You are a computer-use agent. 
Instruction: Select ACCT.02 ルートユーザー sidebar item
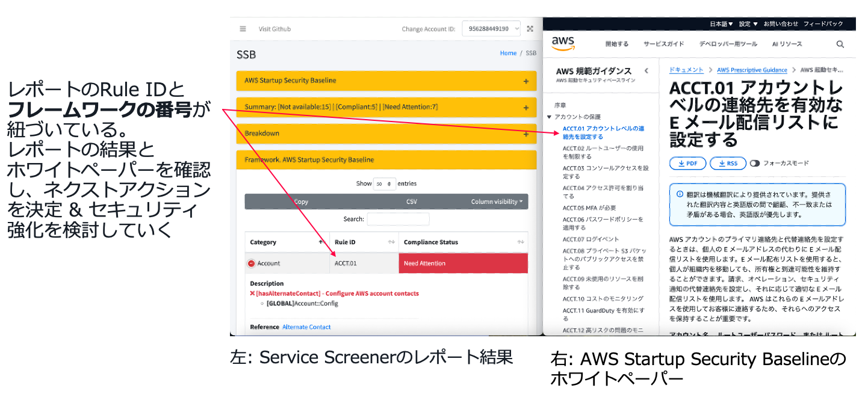point(603,152)
